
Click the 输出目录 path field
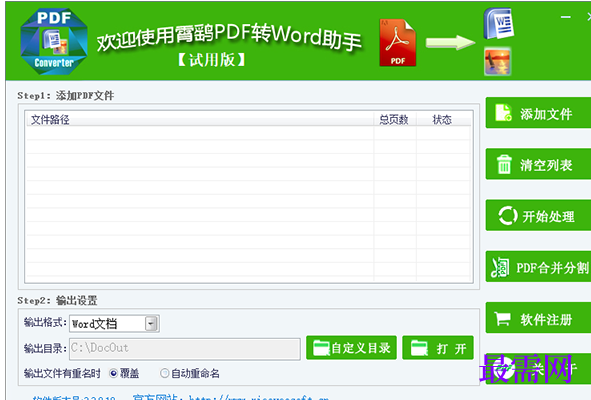point(185,349)
